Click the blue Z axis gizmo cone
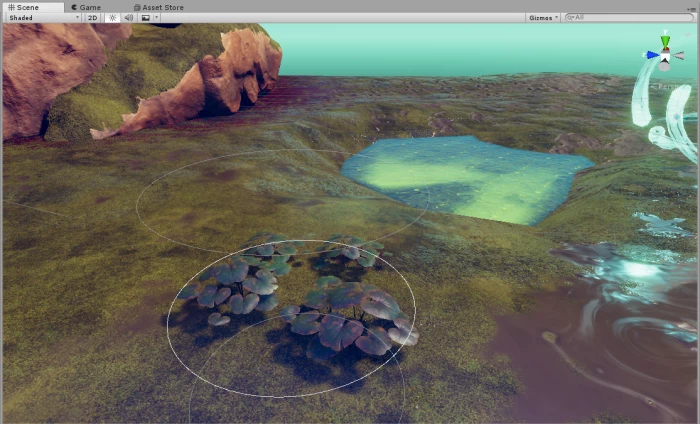The width and height of the screenshot is (700, 424). click(652, 55)
